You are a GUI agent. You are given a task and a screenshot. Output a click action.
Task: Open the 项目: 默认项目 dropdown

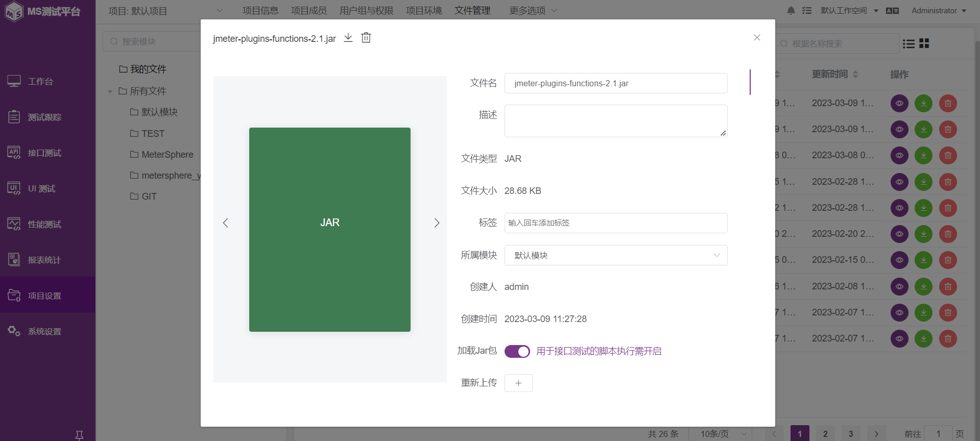[x=165, y=11]
